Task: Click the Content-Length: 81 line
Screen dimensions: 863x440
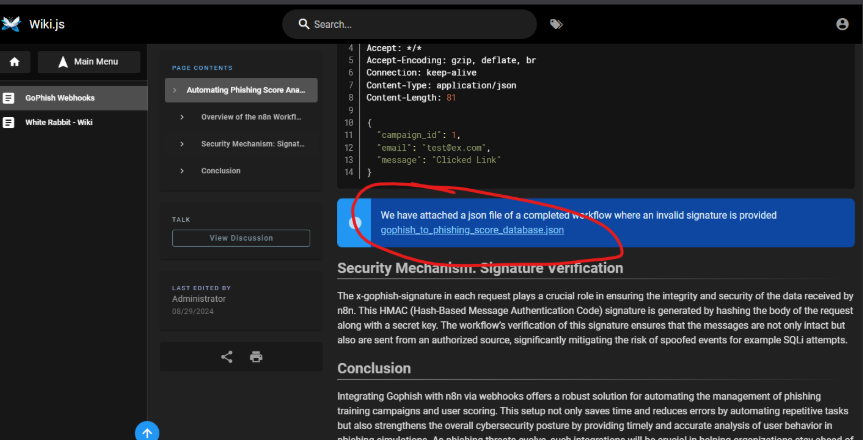Action: pos(411,98)
